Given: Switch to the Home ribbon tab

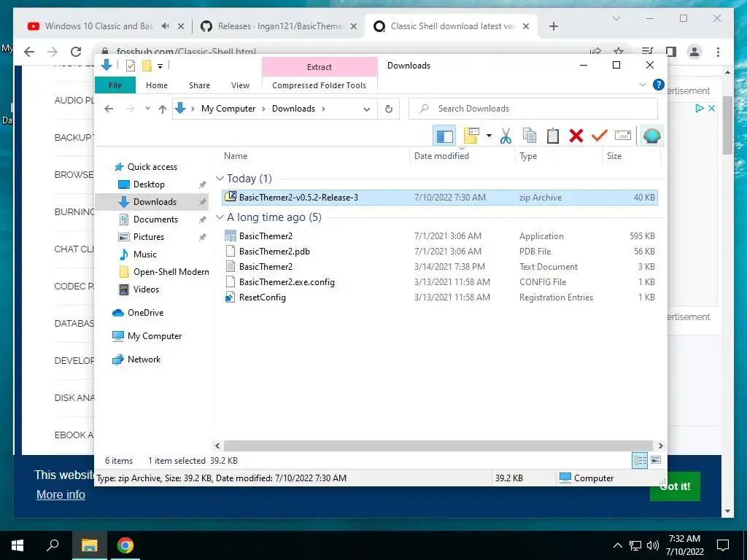Looking at the screenshot, I should pyautogui.click(x=157, y=85).
